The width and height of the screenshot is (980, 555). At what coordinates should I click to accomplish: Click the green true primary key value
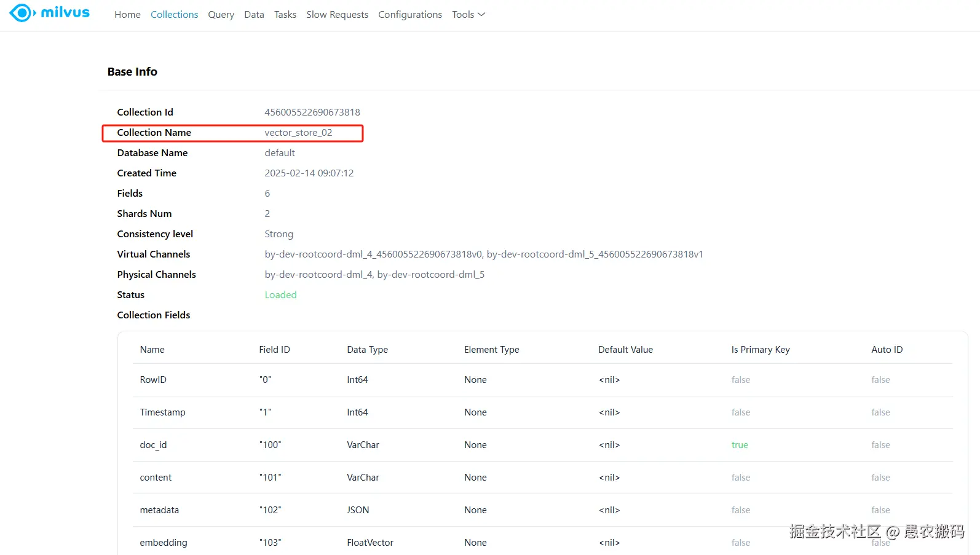tap(740, 444)
